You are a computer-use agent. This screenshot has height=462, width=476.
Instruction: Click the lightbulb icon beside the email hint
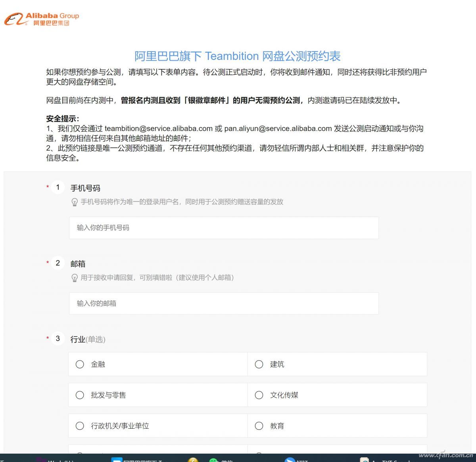point(75,278)
